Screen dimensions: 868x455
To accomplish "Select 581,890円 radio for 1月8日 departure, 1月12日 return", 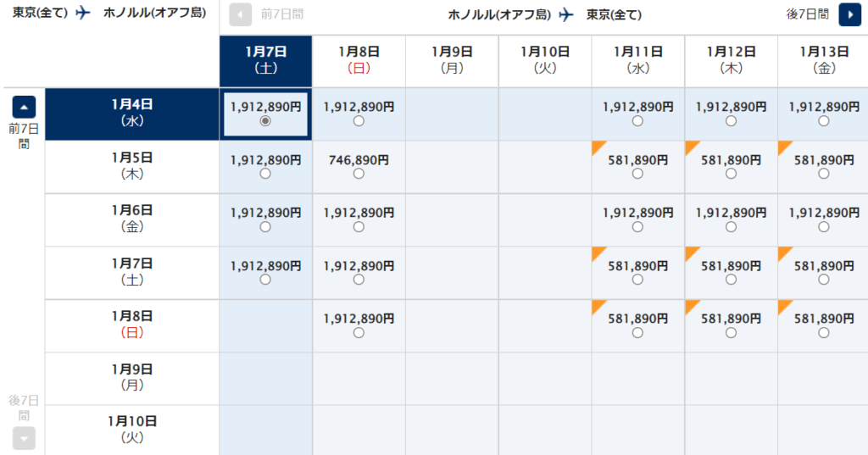I will click(731, 333).
